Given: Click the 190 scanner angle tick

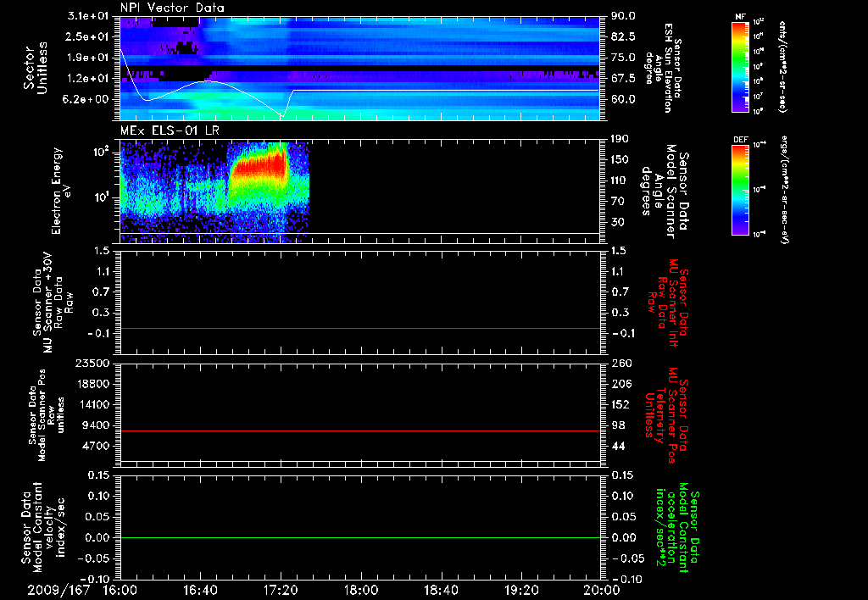Looking at the screenshot, I should click(x=620, y=139).
